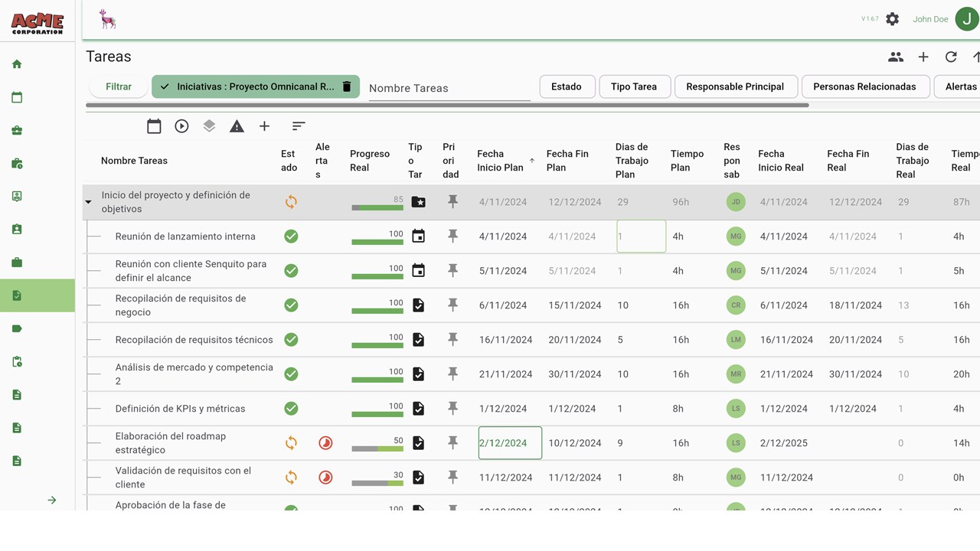The width and height of the screenshot is (980, 551).
Task: Click the Filtrar button
Action: point(119,86)
